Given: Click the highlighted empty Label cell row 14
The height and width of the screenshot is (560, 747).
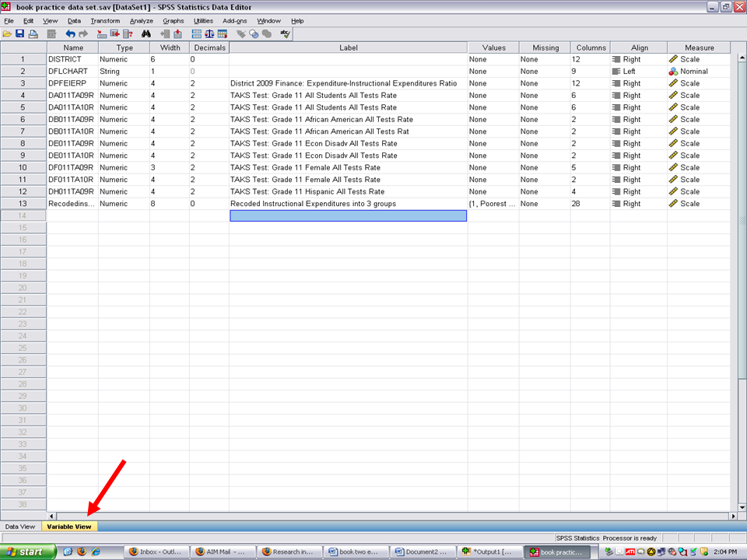Looking at the screenshot, I should click(x=348, y=216).
